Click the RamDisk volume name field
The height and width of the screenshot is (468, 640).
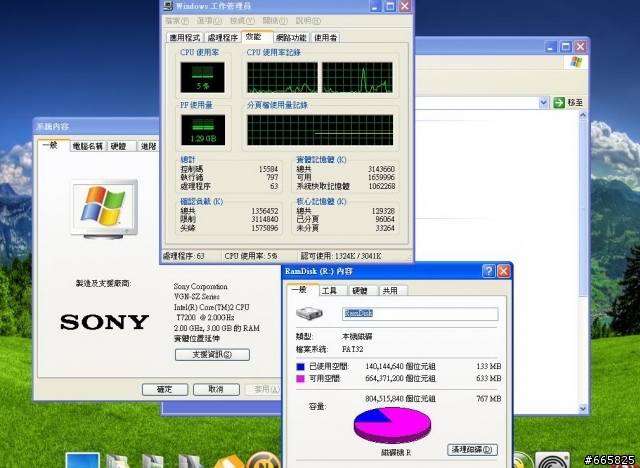click(x=420, y=313)
